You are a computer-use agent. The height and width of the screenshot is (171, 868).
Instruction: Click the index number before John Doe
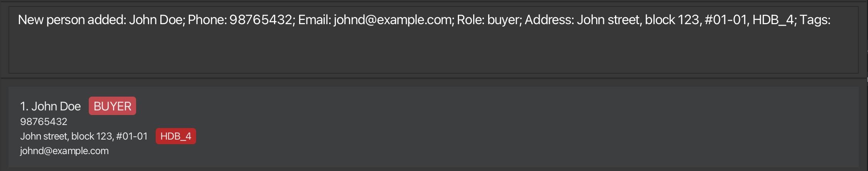(24, 106)
